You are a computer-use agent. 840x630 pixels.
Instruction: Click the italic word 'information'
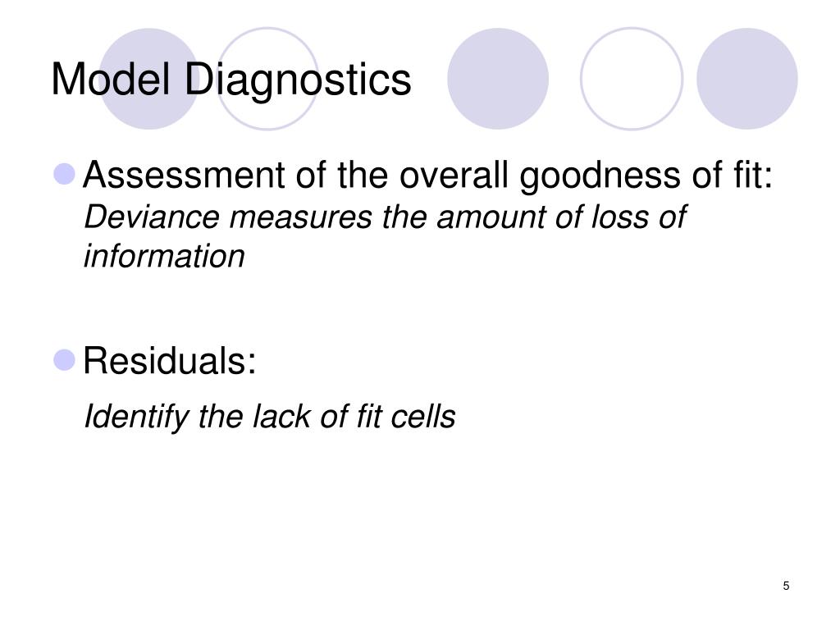point(164,256)
